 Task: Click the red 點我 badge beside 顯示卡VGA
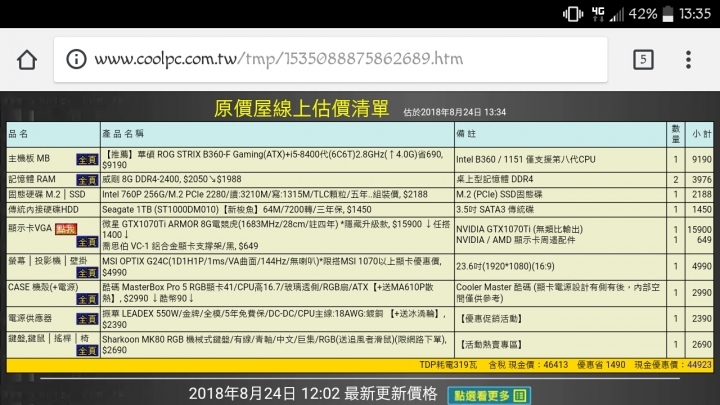(66, 229)
